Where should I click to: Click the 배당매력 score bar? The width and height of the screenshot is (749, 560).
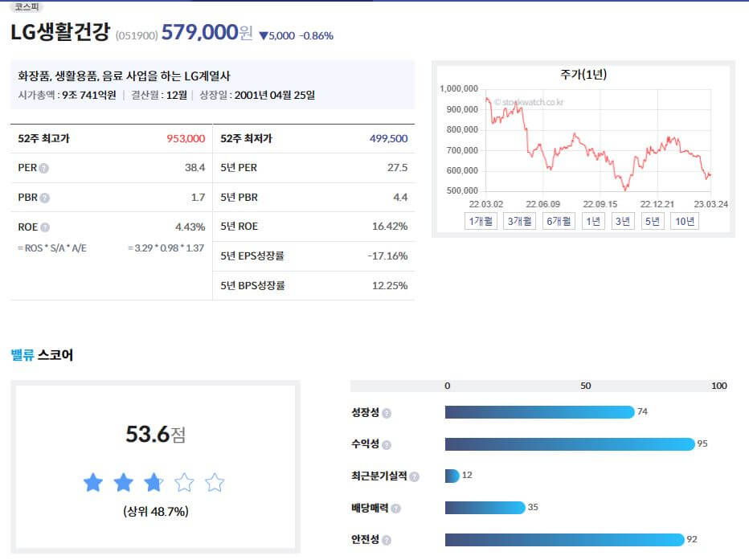click(x=485, y=508)
